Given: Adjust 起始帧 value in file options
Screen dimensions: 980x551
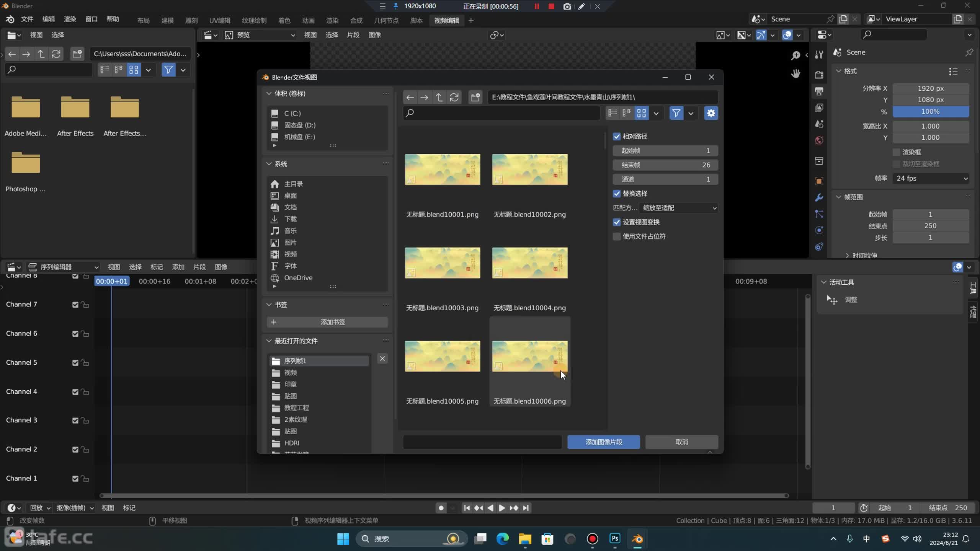Looking at the screenshot, I should coord(665,151).
